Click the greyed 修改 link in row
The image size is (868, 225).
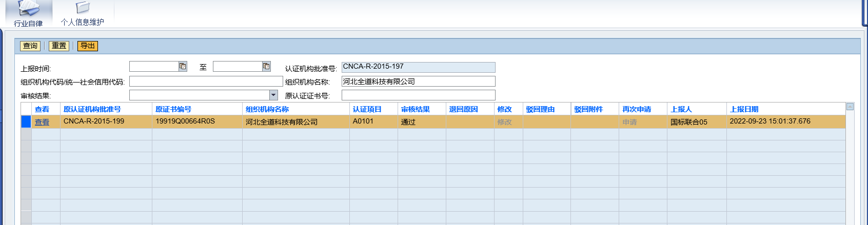click(504, 122)
